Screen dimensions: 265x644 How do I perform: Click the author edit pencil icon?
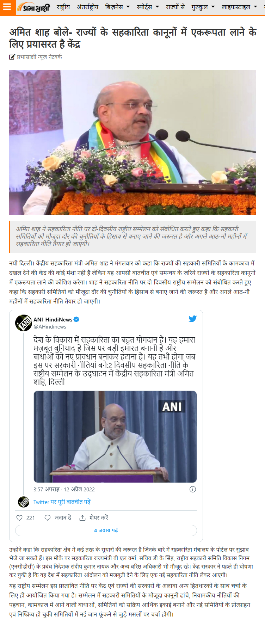pyautogui.click(x=12, y=57)
